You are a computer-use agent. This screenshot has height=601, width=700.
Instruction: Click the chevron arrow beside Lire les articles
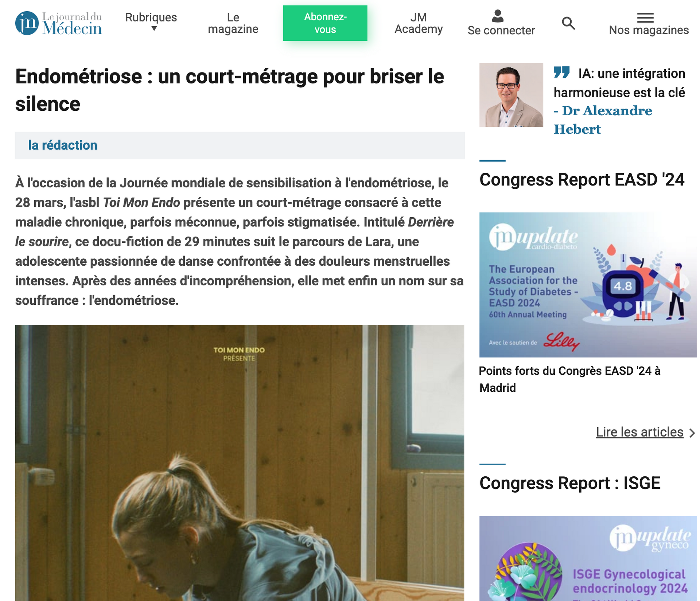click(692, 433)
